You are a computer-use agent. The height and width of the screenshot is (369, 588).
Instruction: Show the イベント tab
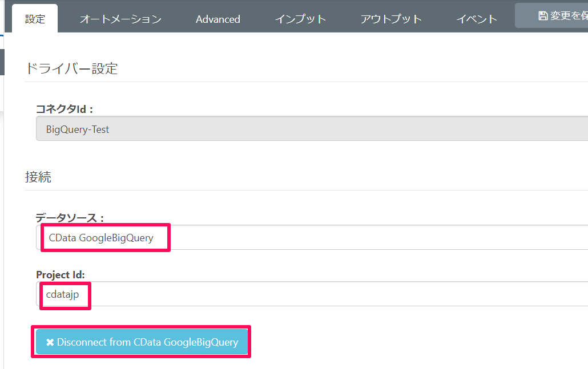tap(477, 19)
